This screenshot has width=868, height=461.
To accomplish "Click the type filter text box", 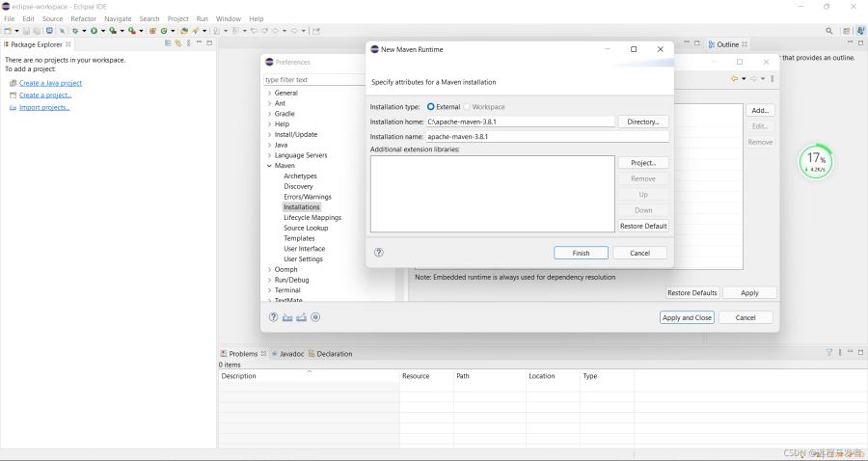I will click(314, 80).
